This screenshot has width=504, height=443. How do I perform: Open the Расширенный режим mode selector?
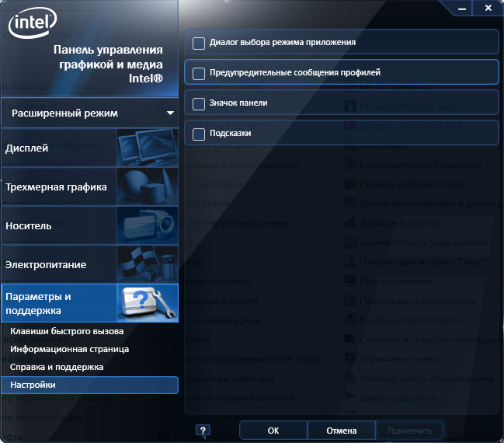89,113
